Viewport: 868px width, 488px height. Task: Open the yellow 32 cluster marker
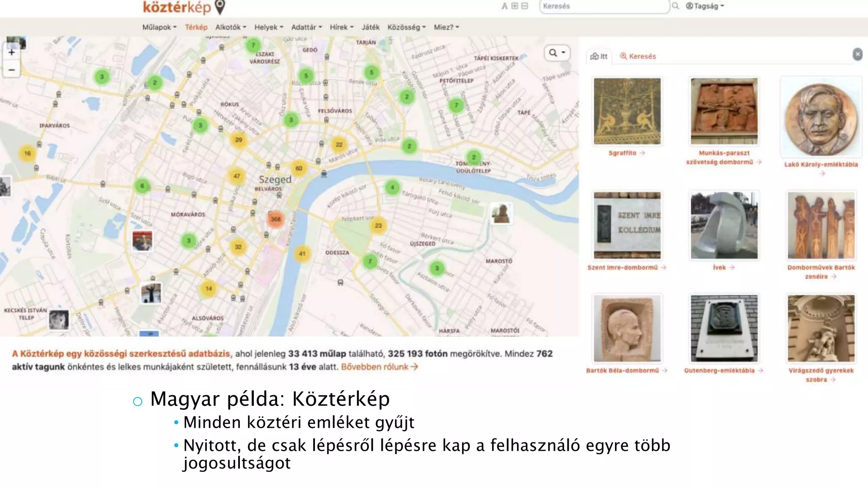coord(238,247)
